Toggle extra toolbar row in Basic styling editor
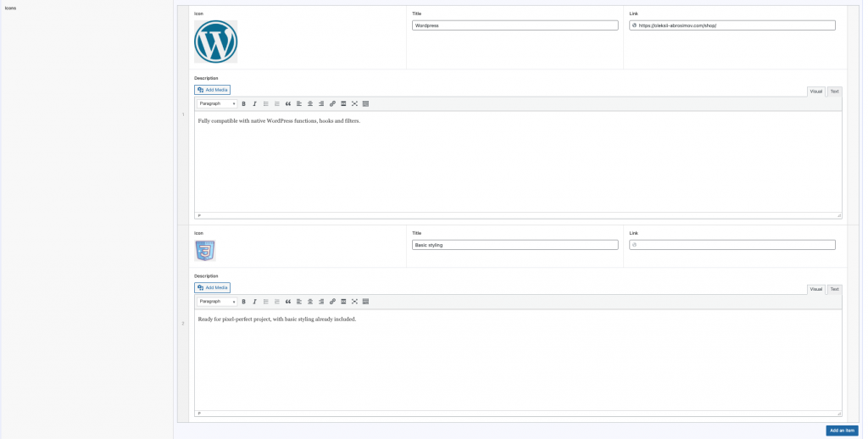The width and height of the screenshot is (868, 439). coord(365,302)
